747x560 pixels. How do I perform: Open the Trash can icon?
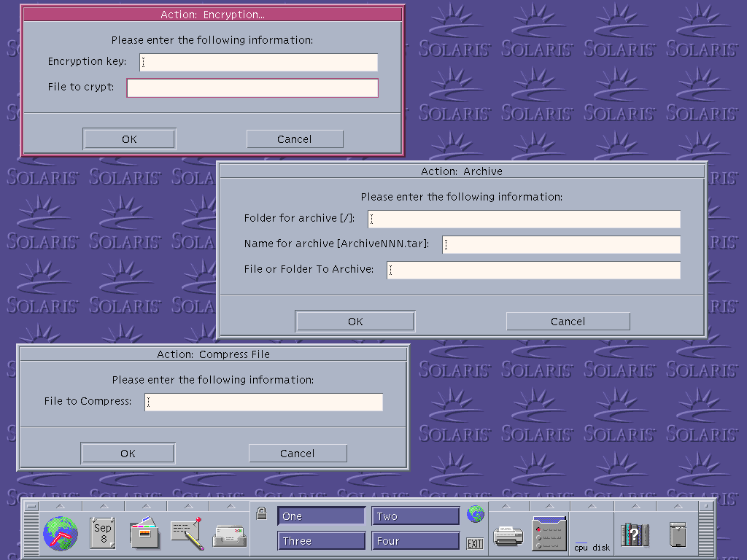pyautogui.click(x=678, y=534)
